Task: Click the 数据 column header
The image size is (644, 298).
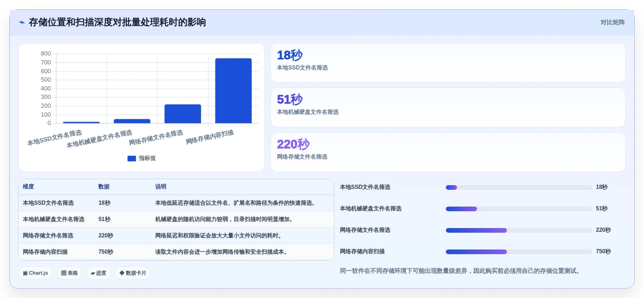Action: (x=104, y=187)
